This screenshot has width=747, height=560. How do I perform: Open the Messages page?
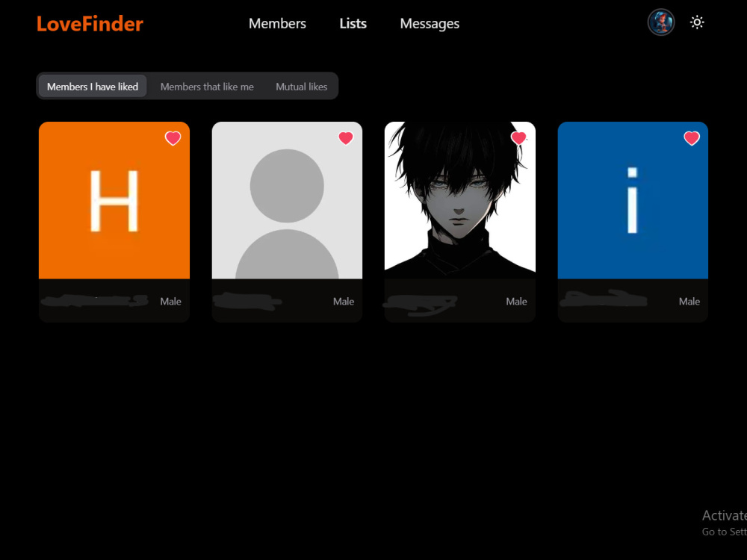click(x=430, y=23)
